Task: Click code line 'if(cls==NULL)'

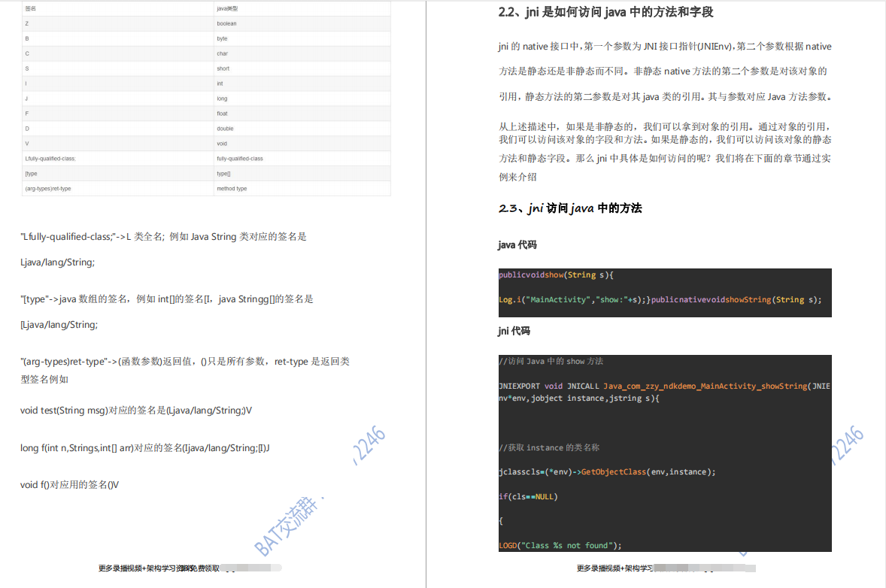Action: pos(528,496)
